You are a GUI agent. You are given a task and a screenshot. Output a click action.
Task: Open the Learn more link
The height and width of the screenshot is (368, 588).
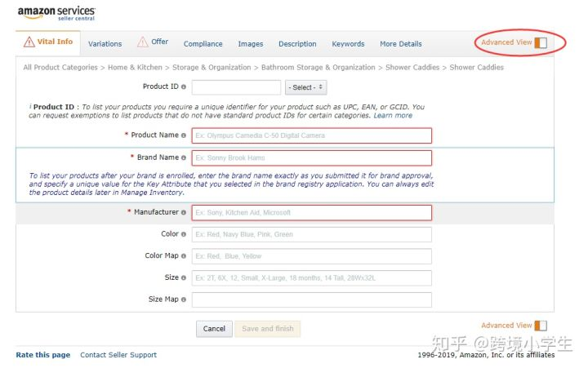[393, 115]
